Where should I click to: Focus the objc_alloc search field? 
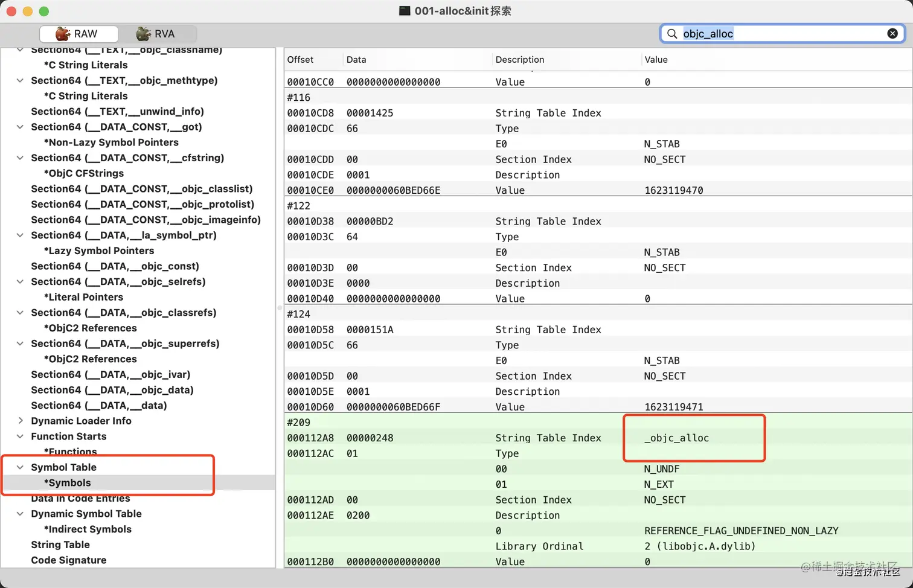click(783, 34)
